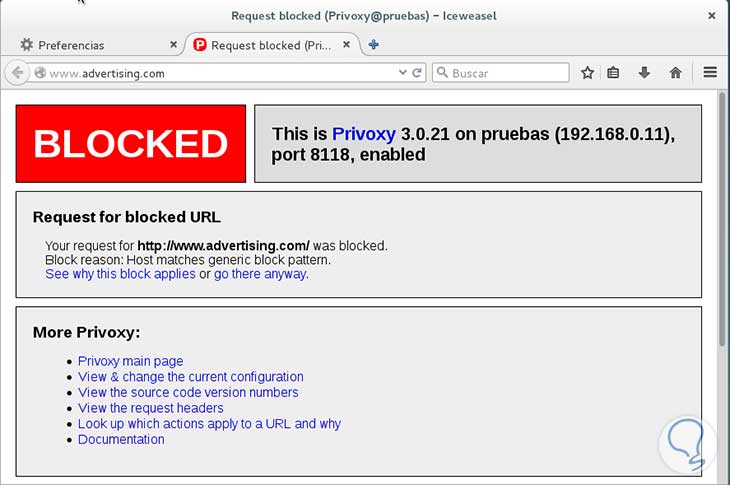Click "View & change the current configuration"
This screenshot has width=730, height=485.
click(190, 377)
